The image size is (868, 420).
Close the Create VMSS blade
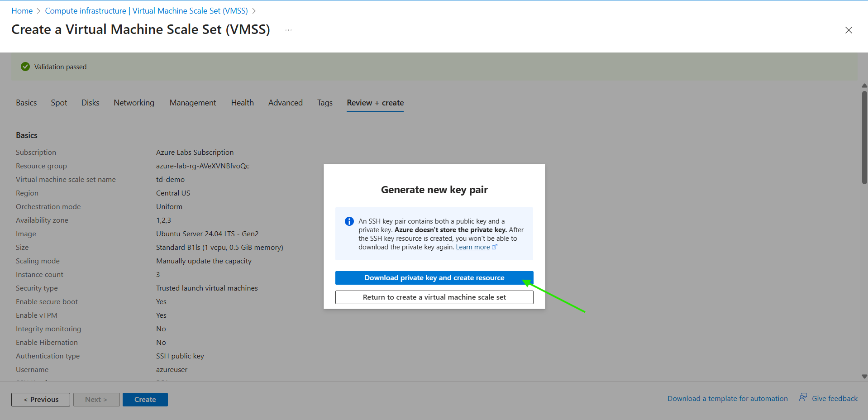coord(848,30)
